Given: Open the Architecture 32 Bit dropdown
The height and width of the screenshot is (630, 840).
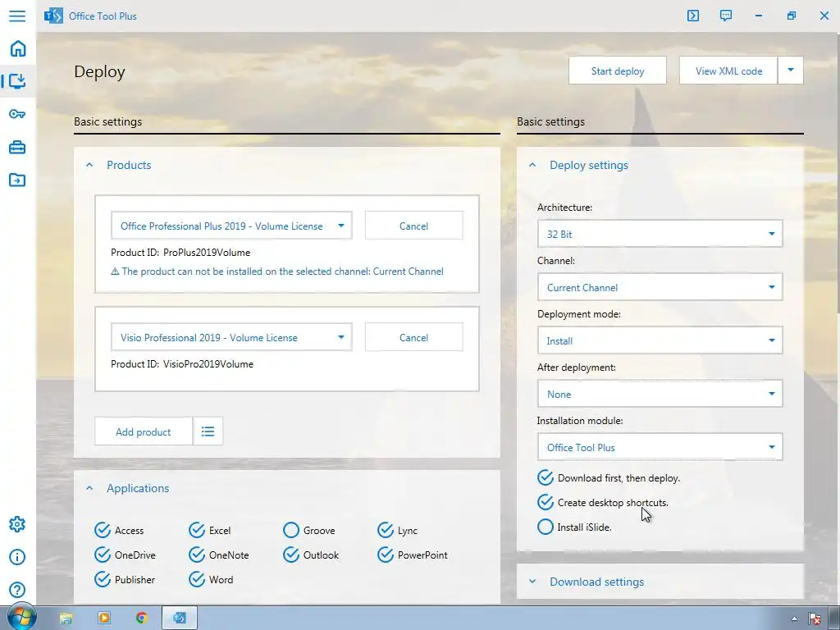Looking at the screenshot, I should coord(660,234).
